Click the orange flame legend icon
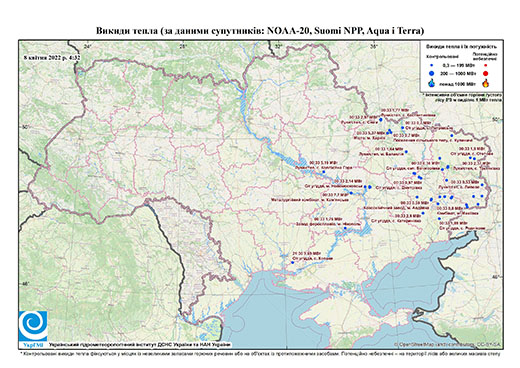The image size is (520, 368). point(486,83)
